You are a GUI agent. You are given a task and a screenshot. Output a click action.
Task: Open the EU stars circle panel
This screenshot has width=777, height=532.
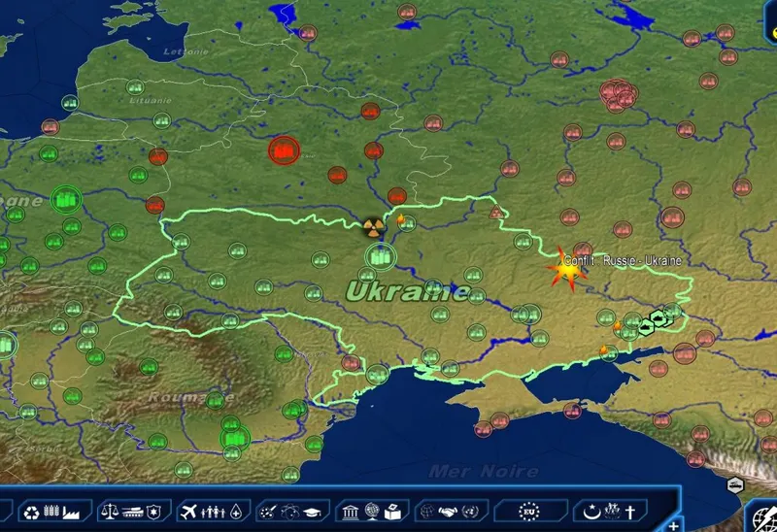coord(528,512)
